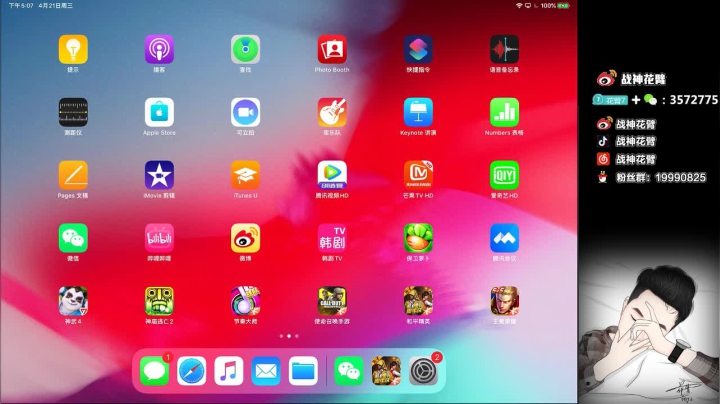
Task: Launch the Apple Store app
Action: 159,112
